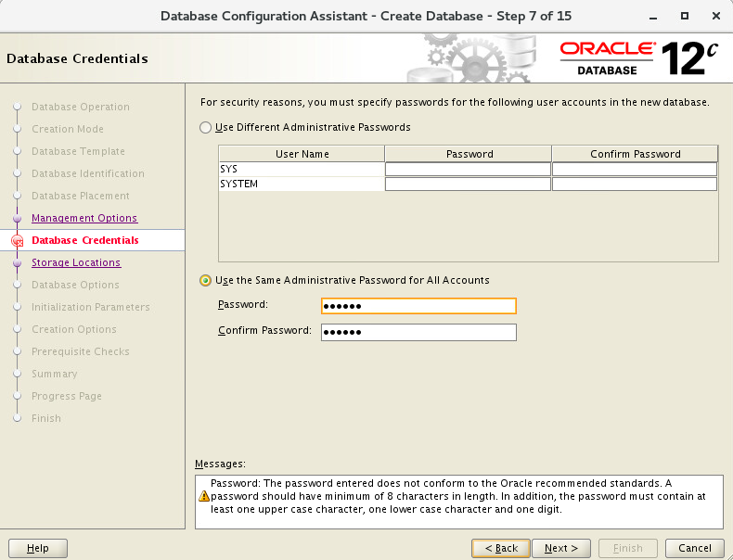Click the warning icon in Messages box

(x=204, y=496)
